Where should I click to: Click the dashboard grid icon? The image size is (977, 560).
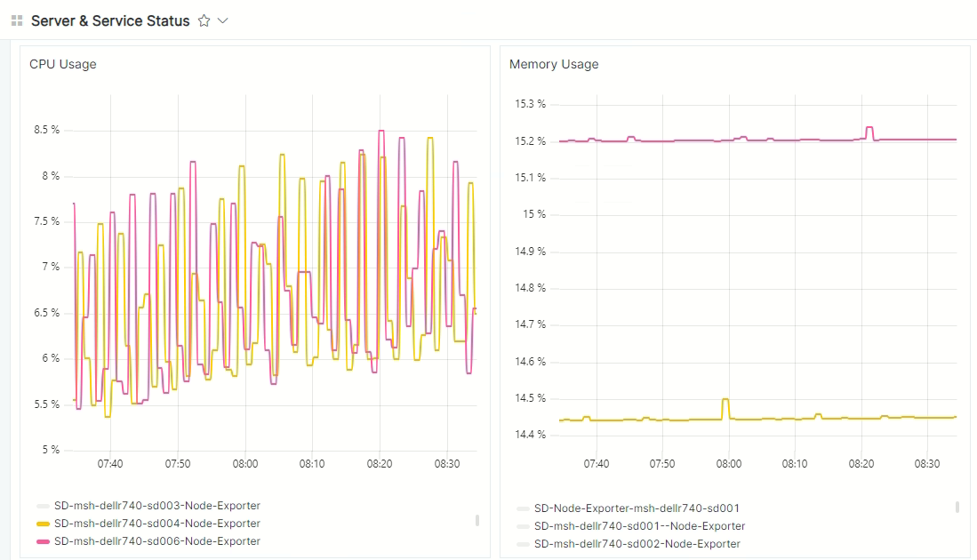(x=17, y=20)
